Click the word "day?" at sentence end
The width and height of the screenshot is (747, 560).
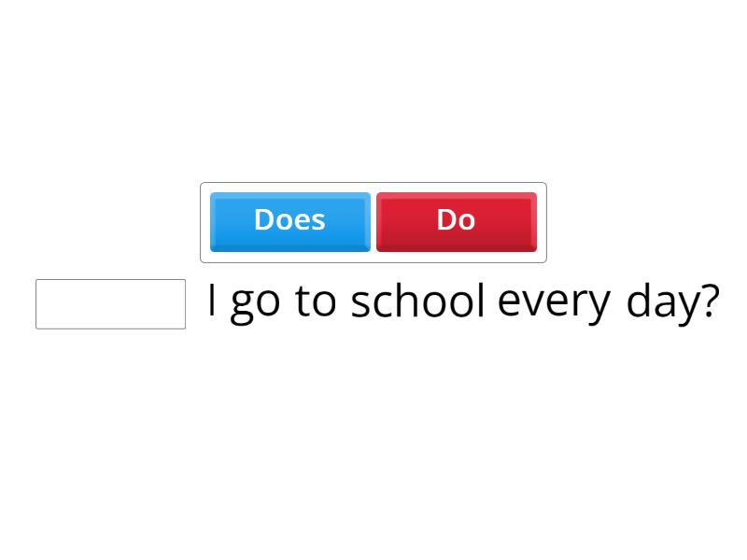pyautogui.click(x=672, y=301)
